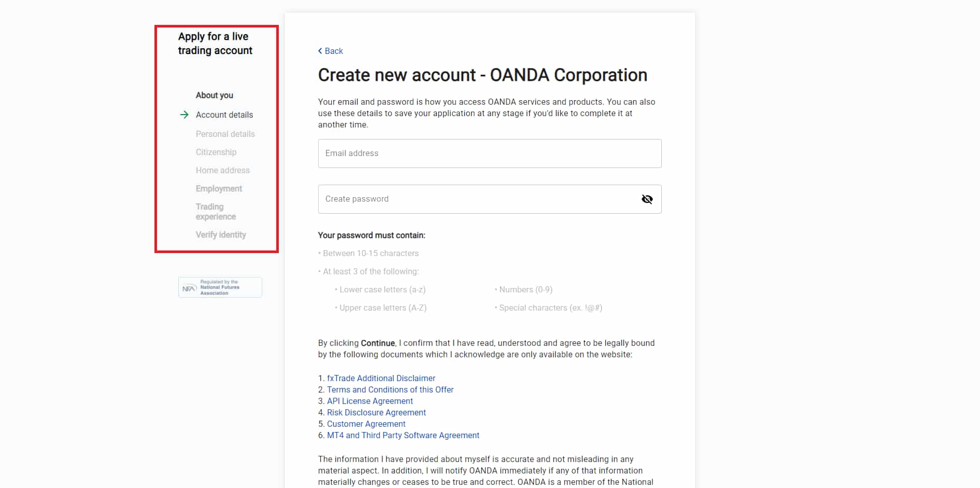Viewport: 980px width, 488px height.
Task: View the Customer Agreement document
Action: [x=366, y=424]
